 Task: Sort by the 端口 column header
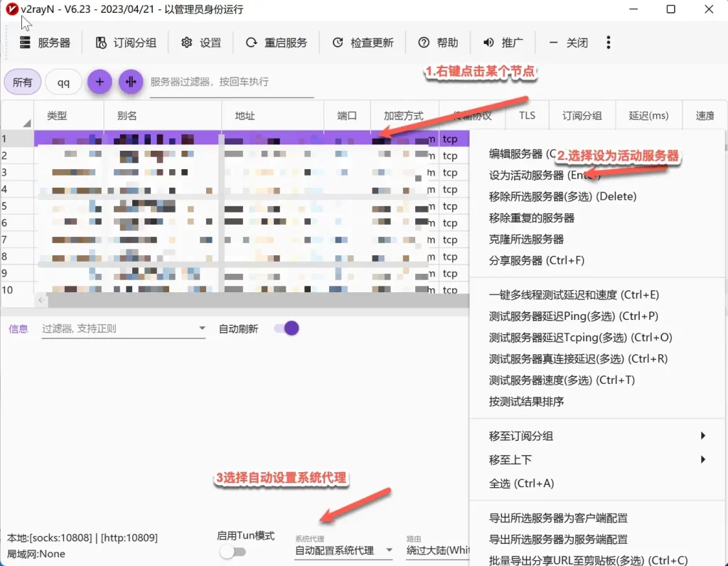coord(347,116)
